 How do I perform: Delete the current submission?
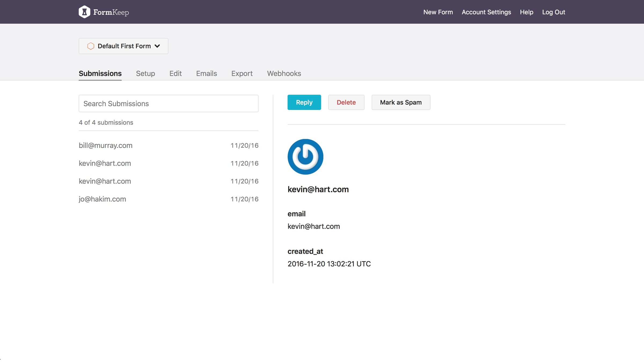[x=346, y=102]
